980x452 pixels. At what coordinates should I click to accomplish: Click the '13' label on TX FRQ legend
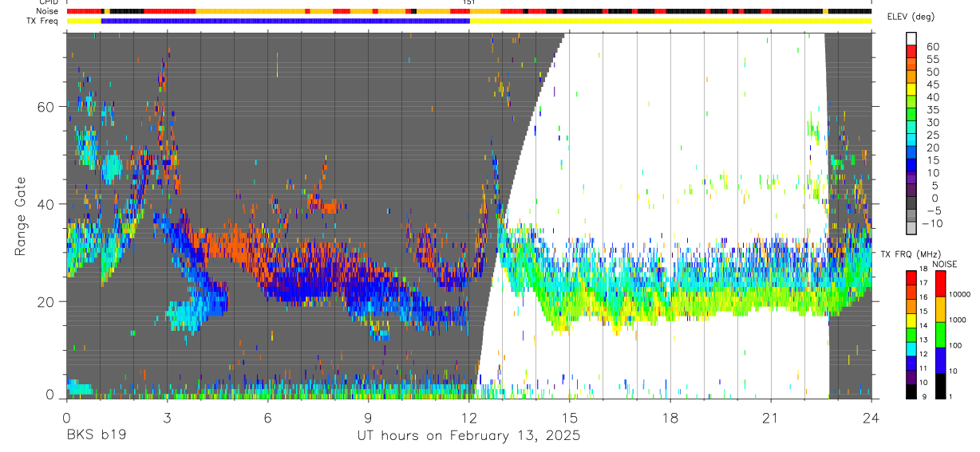click(922, 340)
